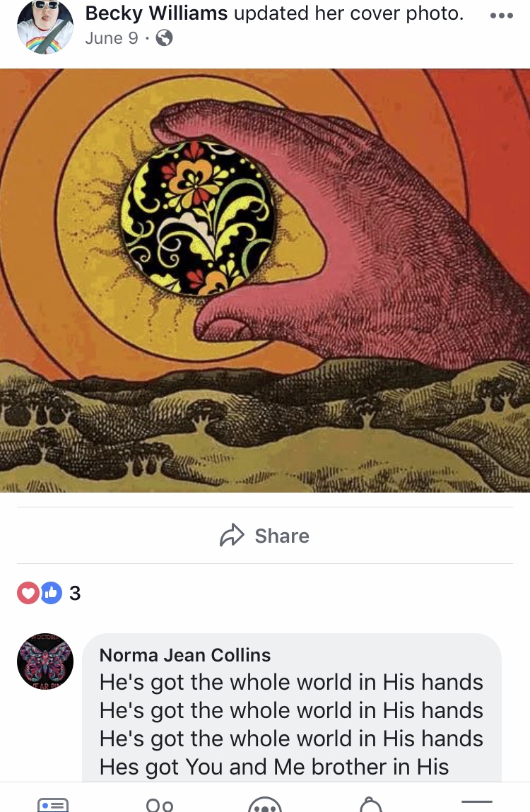View the heart reaction icon
530x812 pixels.
pyautogui.click(x=28, y=593)
